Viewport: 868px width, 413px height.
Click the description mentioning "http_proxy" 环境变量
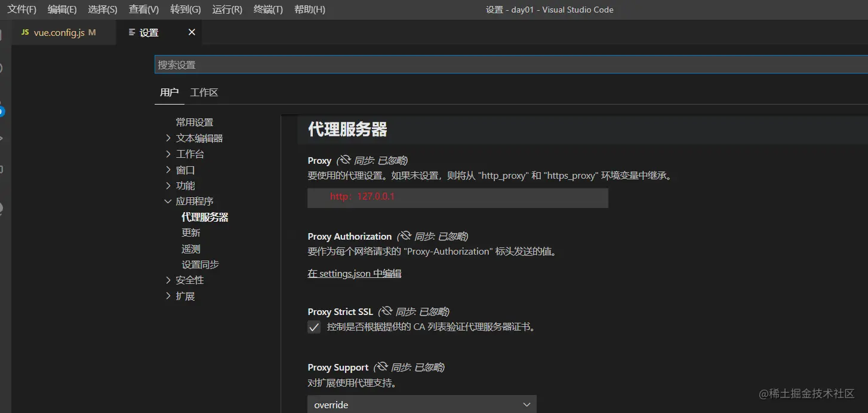pyautogui.click(x=490, y=176)
